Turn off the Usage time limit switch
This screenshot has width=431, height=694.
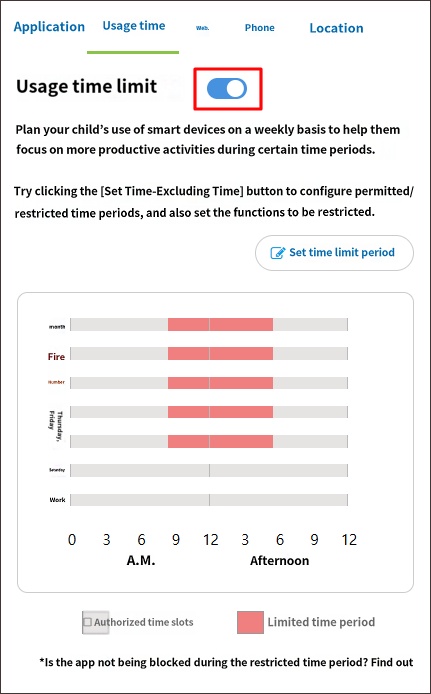coord(227,89)
